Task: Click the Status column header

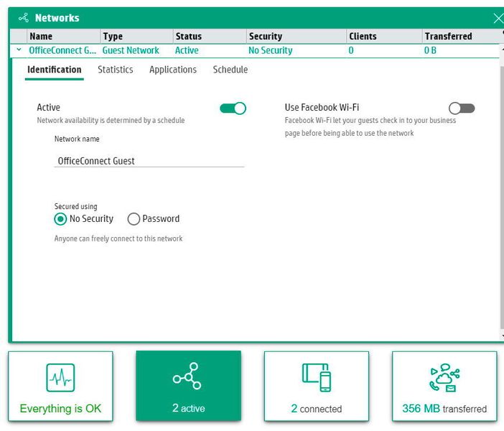Action: coord(210,37)
